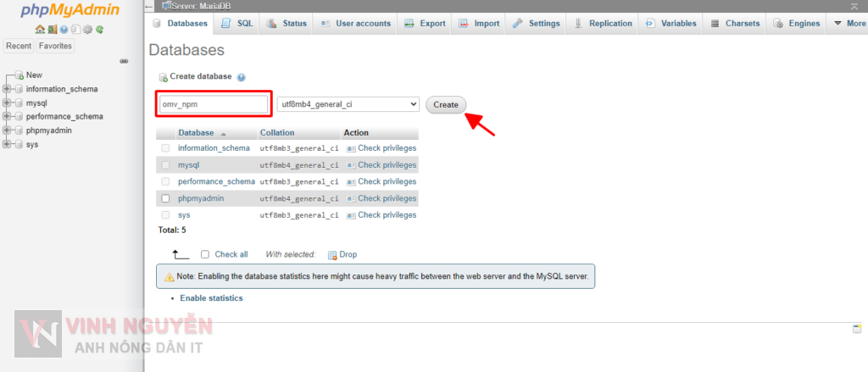This screenshot has width=868, height=372.
Task: Select performance_schema name in the navigation tree
Action: (x=64, y=117)
